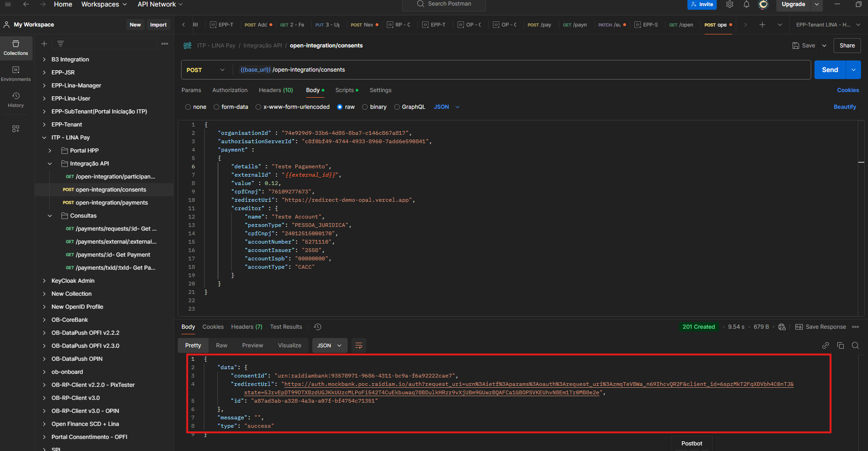Click the HTTP request icon in breadcrumb
Viewport: 868px width, 451px height.
pyautogui.click(x=188, y=46)
